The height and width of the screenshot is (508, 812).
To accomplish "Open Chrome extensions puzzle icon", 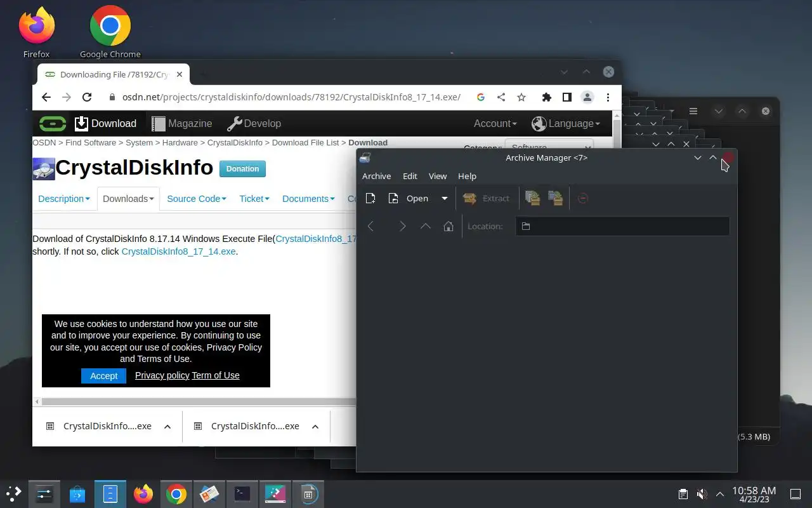I will 546,97.
